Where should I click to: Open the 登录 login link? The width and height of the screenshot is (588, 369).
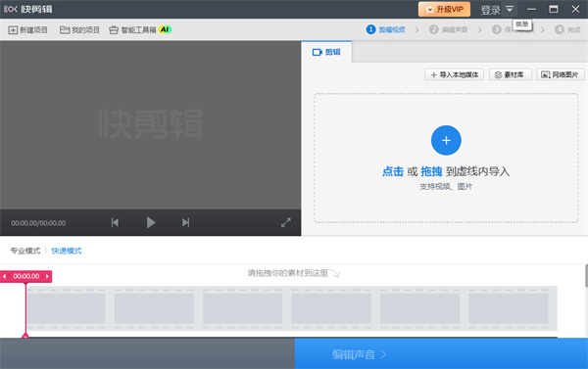pyautogui.click(x=491, y=10)
